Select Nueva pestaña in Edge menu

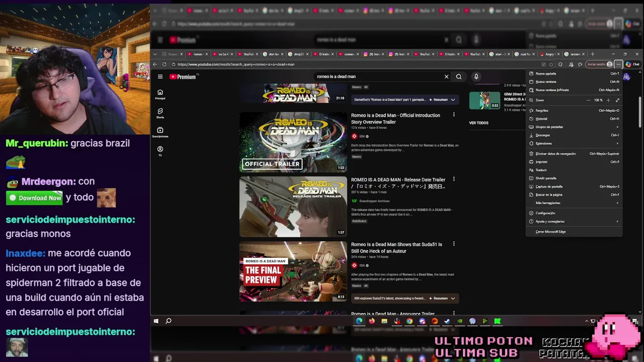[x=574, y=73]
